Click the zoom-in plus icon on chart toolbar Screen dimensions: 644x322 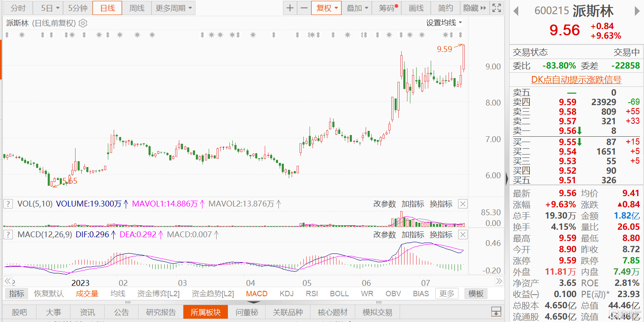[x=290, y=8]
